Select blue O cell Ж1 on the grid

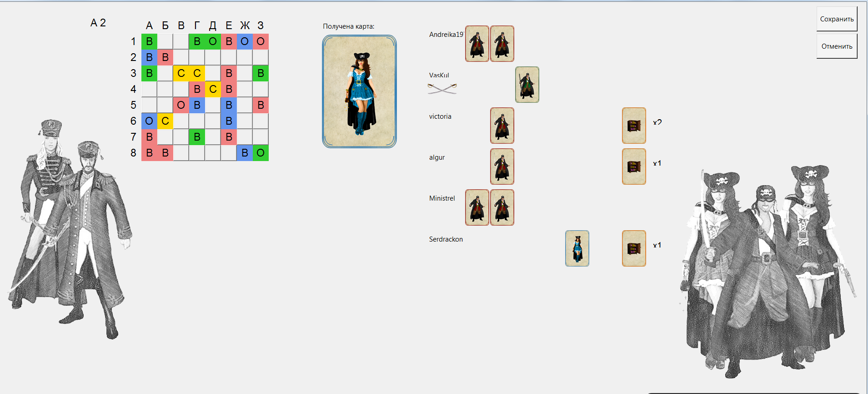click(245, 41)
